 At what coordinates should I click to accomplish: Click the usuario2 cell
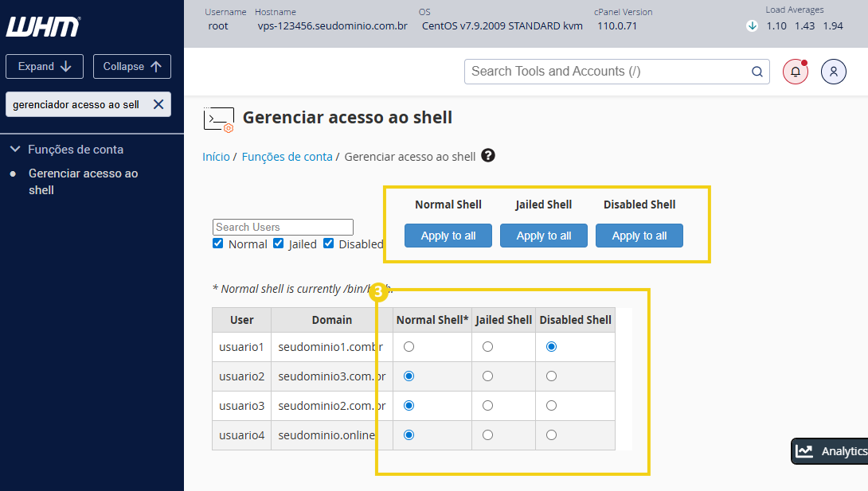point(242,376)
